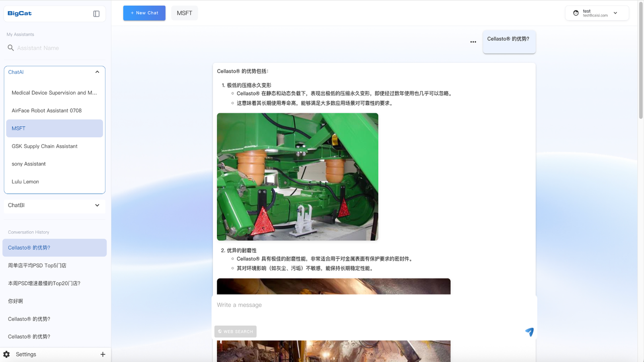The image size is (644, 362).
Task: Click the MSFT tab in top bar
Action: pos(185,13)
